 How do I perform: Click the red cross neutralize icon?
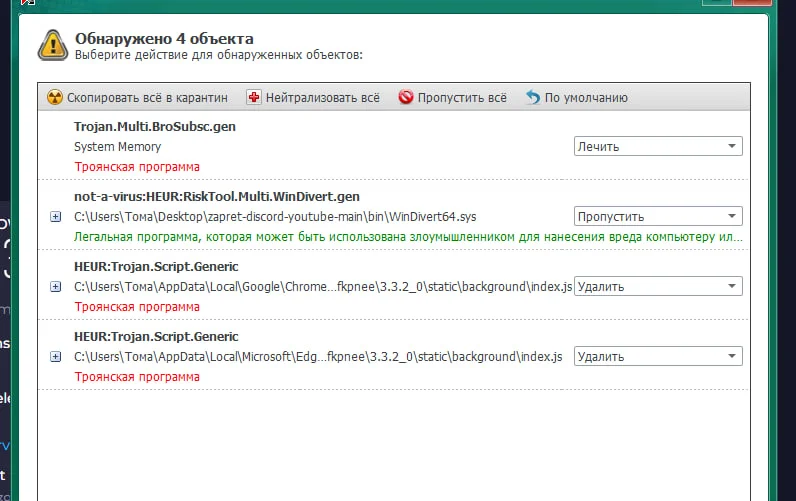coord(254,97)
